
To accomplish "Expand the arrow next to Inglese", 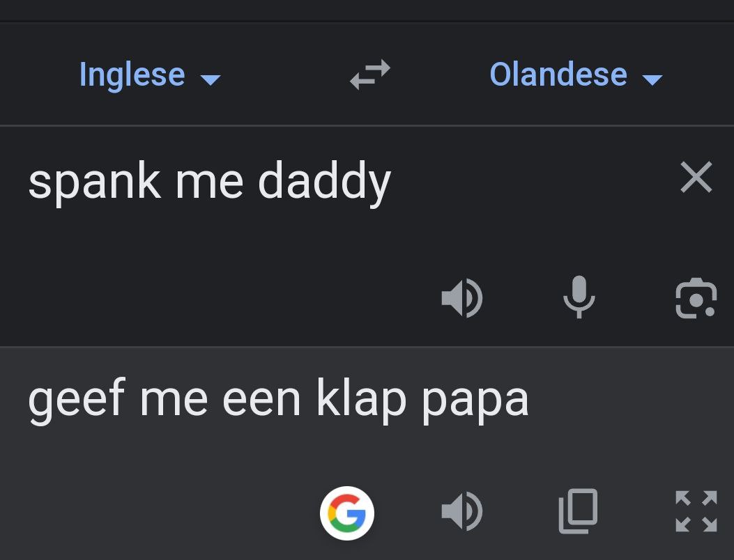I will [x=210, y=79].
